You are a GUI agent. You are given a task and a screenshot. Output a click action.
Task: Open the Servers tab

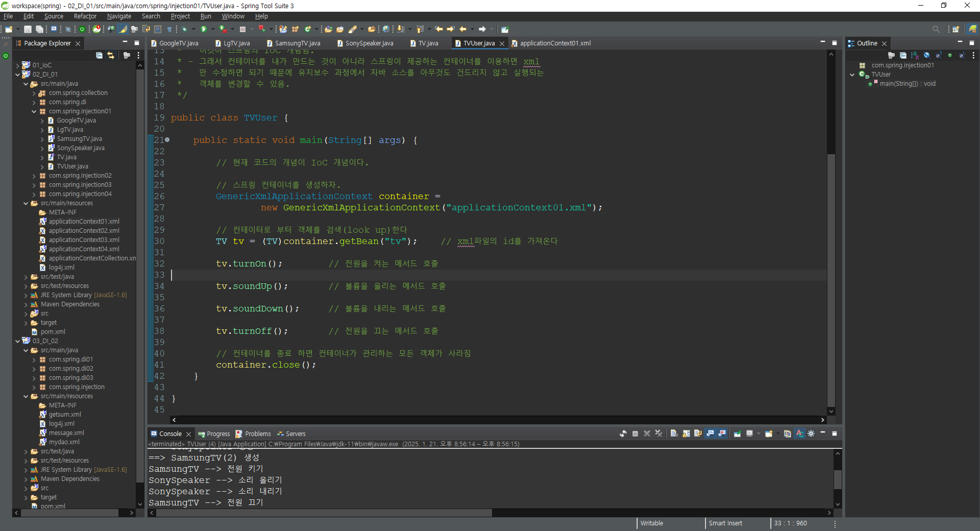point(291,434)
